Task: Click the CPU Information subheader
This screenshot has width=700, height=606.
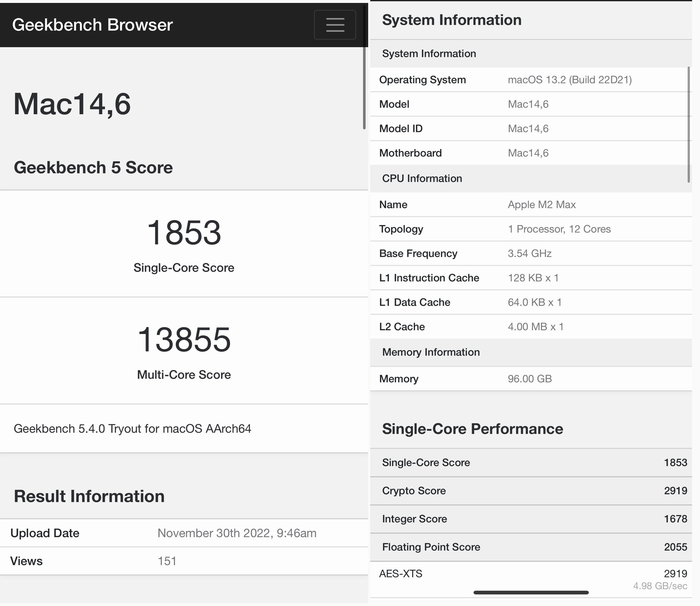Action: click(x=422, y=178)
